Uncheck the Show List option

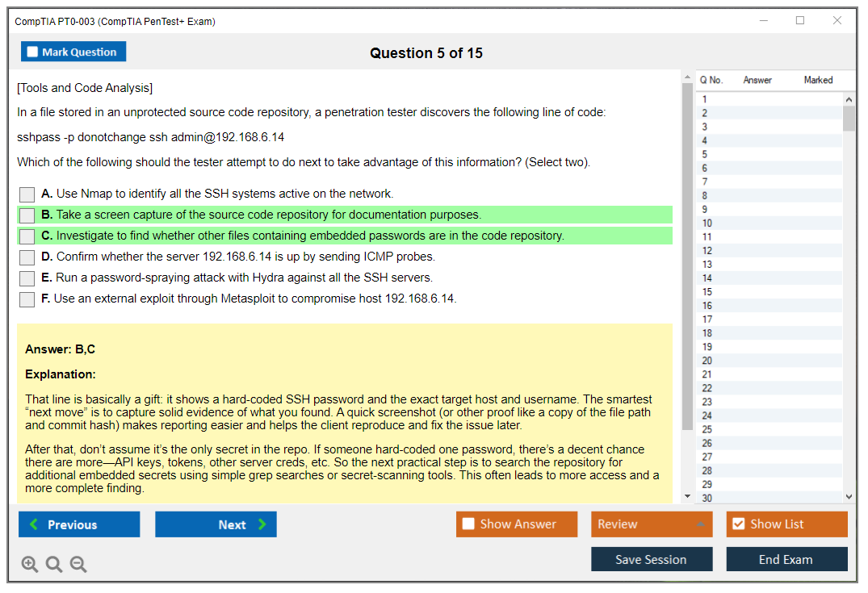[x=738, y=524]
